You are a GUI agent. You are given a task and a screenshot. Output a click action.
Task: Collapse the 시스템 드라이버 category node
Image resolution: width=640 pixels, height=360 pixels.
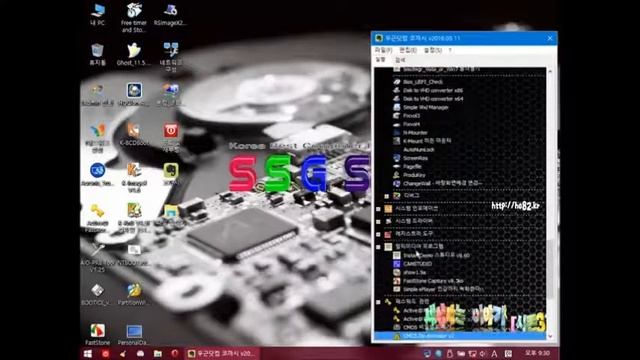point(378,222)
